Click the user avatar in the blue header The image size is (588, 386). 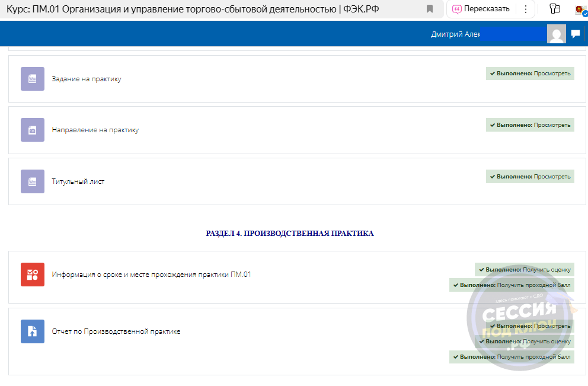(556, 34)
